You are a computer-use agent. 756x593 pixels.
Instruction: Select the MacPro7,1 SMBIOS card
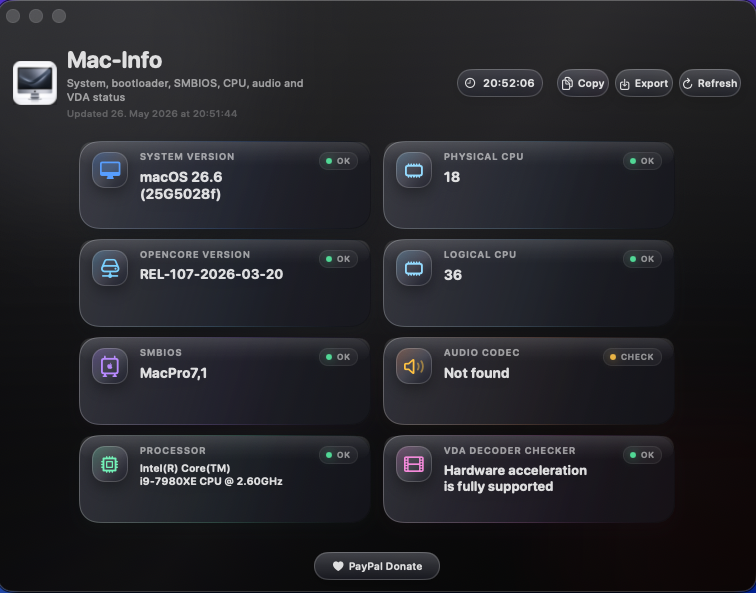225,381
